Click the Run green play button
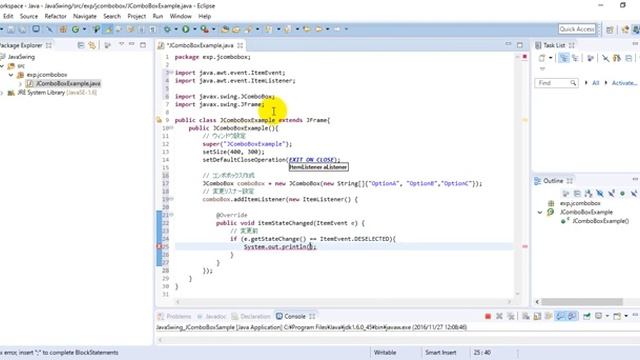Screen dimensions: 640x360 [186, 29]
